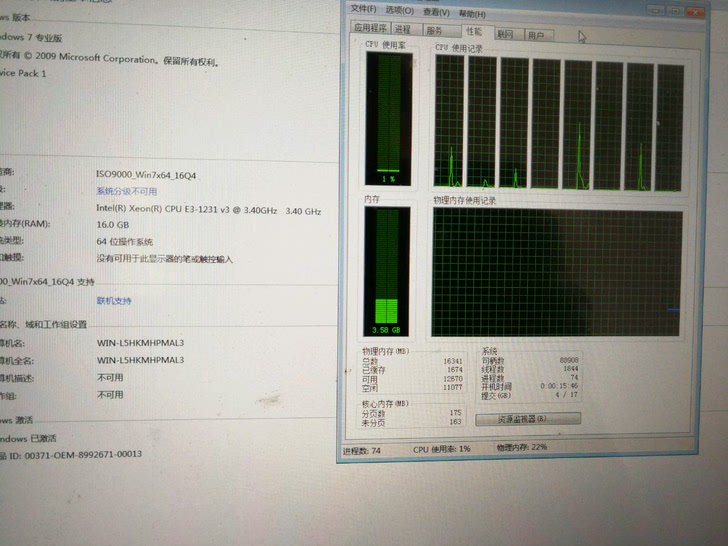Screen dimensions: 728x546
Task: Click the ISO9000_Win7x64_16Q4 manufacturer text
Action: pos(146,175)
